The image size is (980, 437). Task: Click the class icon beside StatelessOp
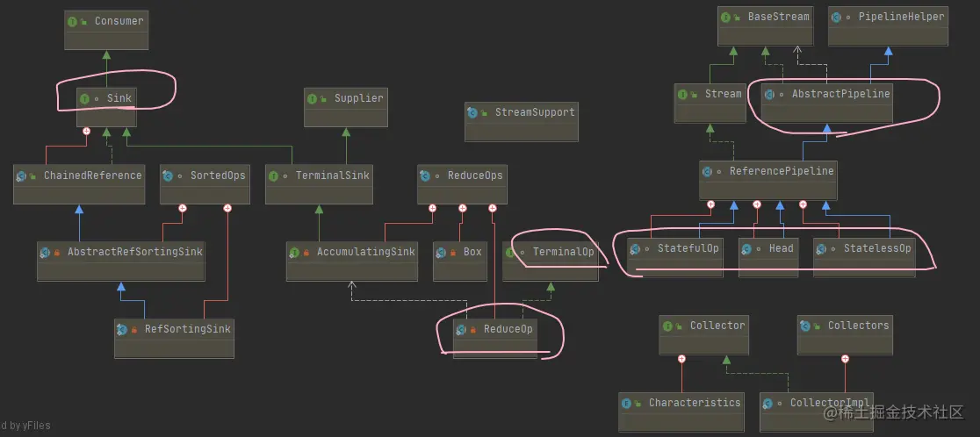[821, 249]
